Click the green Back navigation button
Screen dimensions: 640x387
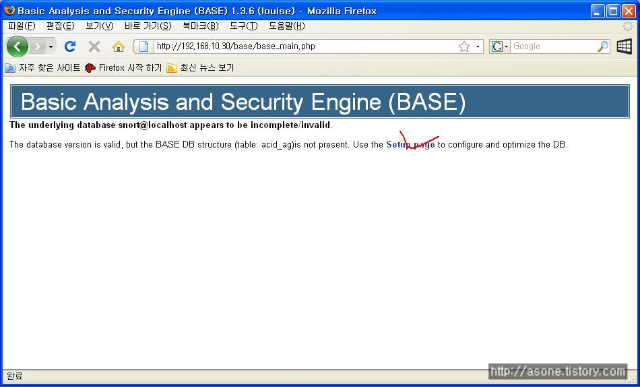(x=17, y=47)
